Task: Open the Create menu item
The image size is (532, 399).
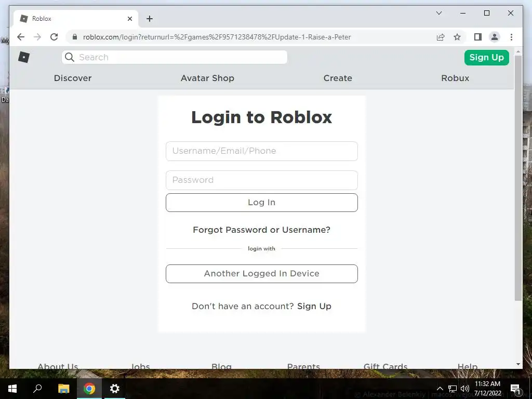Action: pyautogui.click(x=338, y=78)
